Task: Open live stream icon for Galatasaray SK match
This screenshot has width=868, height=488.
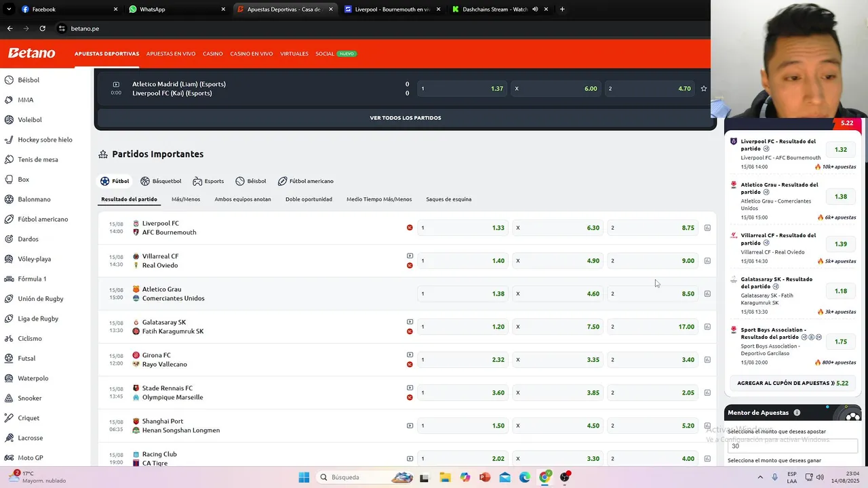Action: pos(410,322)
